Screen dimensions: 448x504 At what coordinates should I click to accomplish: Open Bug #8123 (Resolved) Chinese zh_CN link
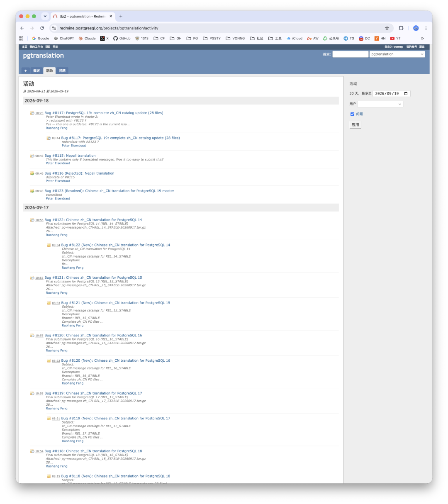(110, 191)
